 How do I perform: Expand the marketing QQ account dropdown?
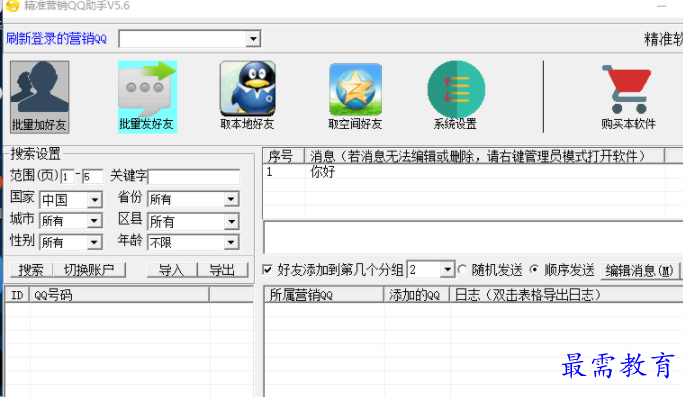pyautogui.click(x=253, y=39)
